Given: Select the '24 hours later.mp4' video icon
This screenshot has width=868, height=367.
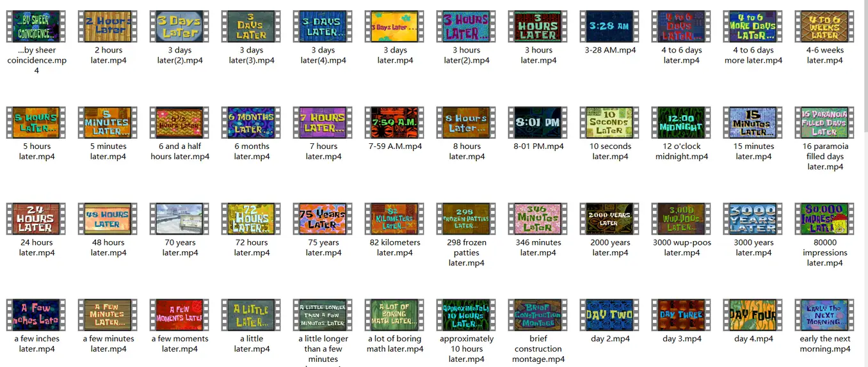Looking at the screenshot, I should pyautogui.click(x=36, y=219).
